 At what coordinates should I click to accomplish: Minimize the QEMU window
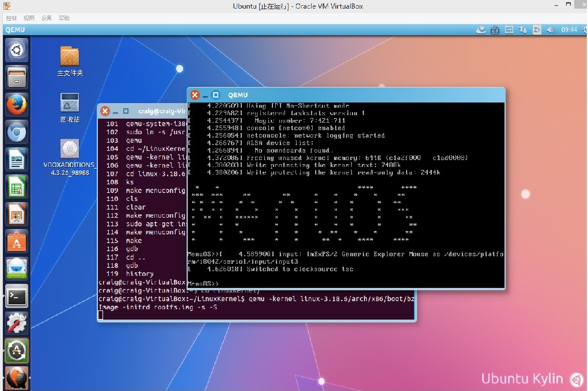click(205, 95)
